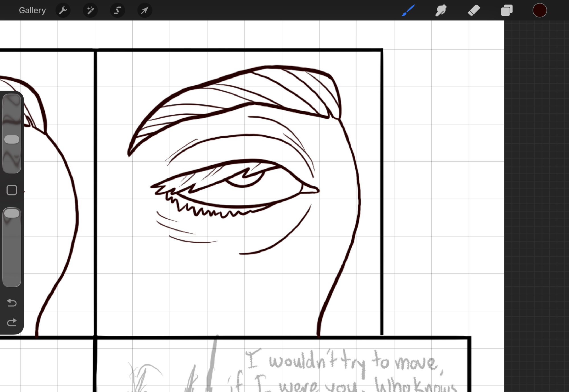This screenshot has height=392, width=569.
Task: Activate the Selection S-shaped tool
Action: (x=117, y=11)
